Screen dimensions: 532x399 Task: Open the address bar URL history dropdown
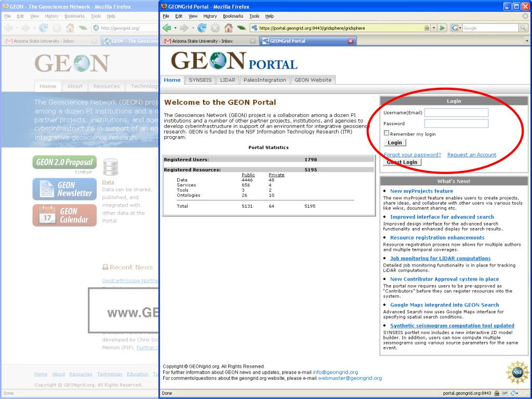(434, 28)
